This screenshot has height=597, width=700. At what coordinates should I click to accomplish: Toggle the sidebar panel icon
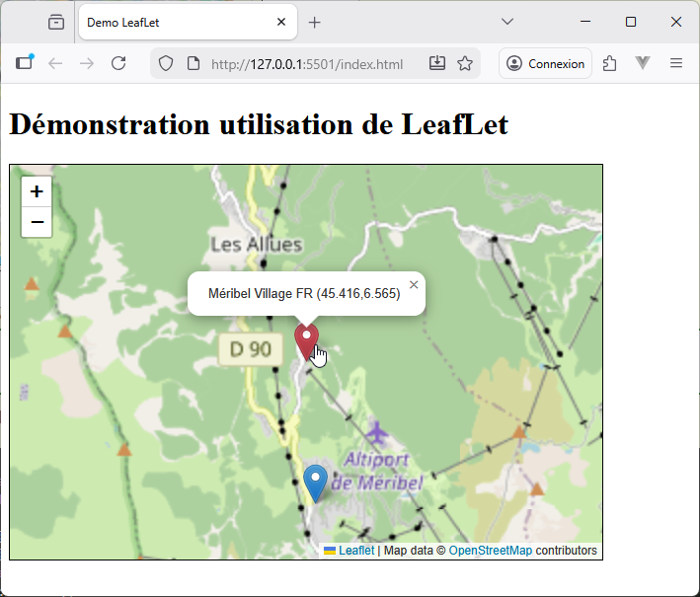24,63
